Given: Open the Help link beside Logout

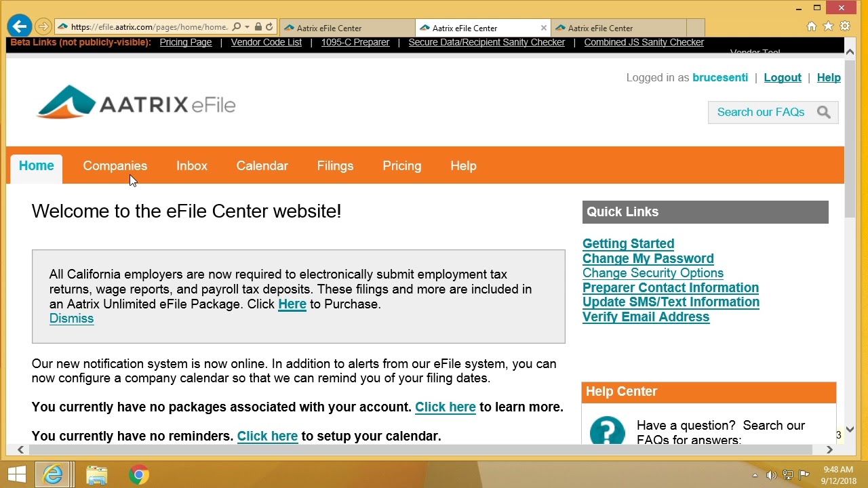Looking at the screenshot, I should coord(829,77).
